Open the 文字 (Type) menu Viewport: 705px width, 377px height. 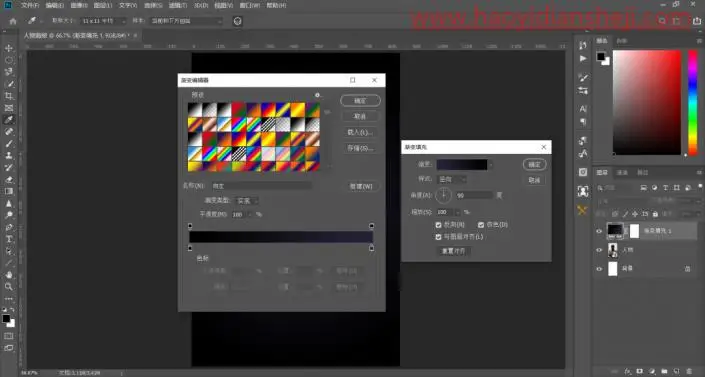[x=128, y=5]
